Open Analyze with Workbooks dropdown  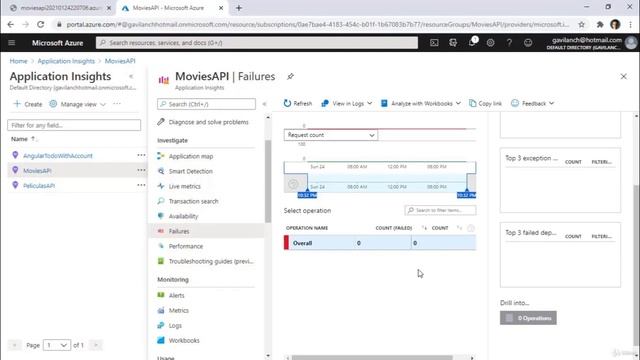point(421,104)
